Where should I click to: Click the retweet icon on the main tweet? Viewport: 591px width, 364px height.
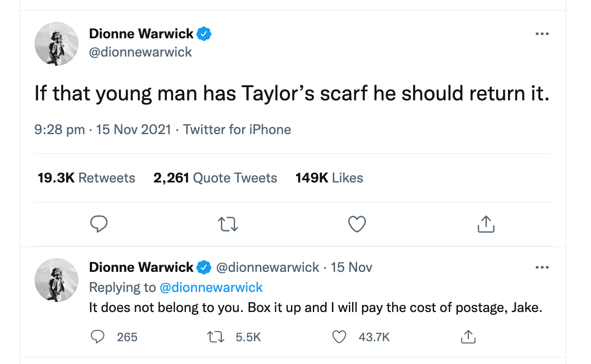point(228,224)
